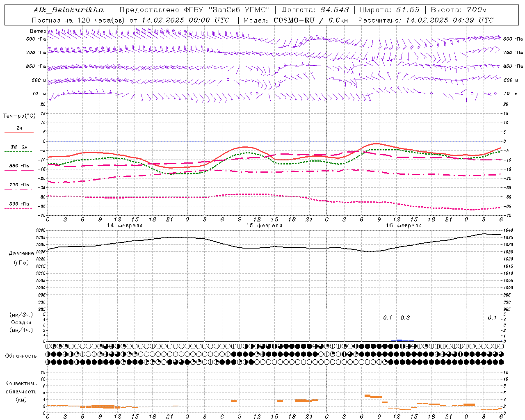Click the dashed line sample under 850 гПа legend

[x=18, y=170]
